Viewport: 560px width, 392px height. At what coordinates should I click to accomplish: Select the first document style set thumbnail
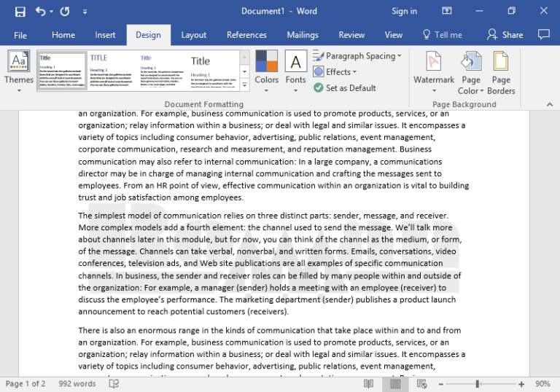click(62, 71)
